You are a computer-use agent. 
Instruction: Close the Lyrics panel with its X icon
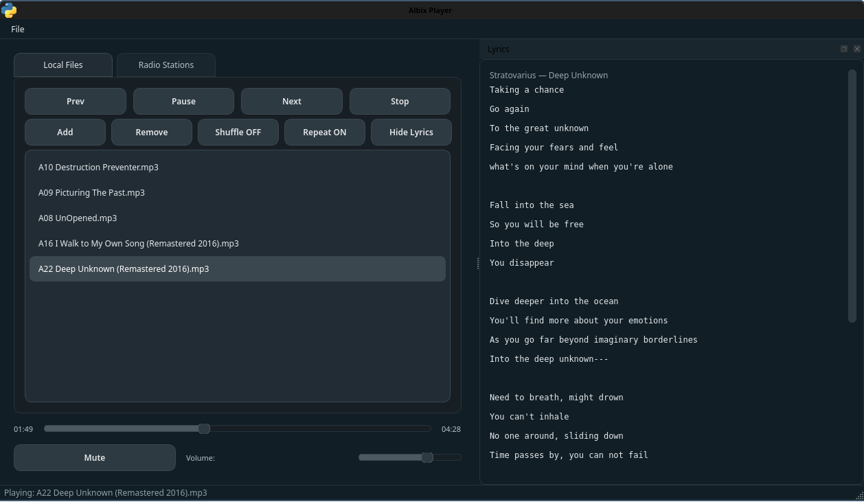[x=856, y=49]
